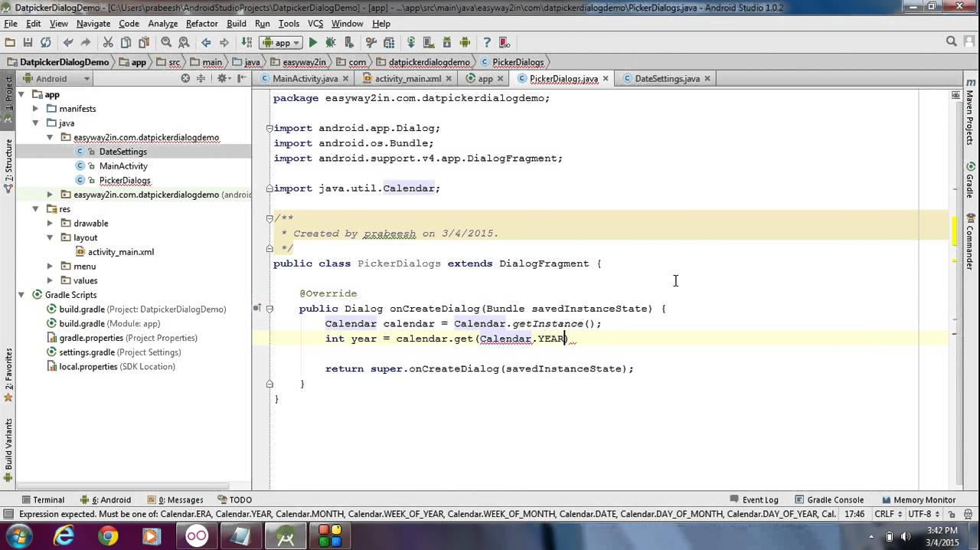The image size is (980, 550).
Task: Switch to the activity_main.xml tab
Action: coord(407,78)
